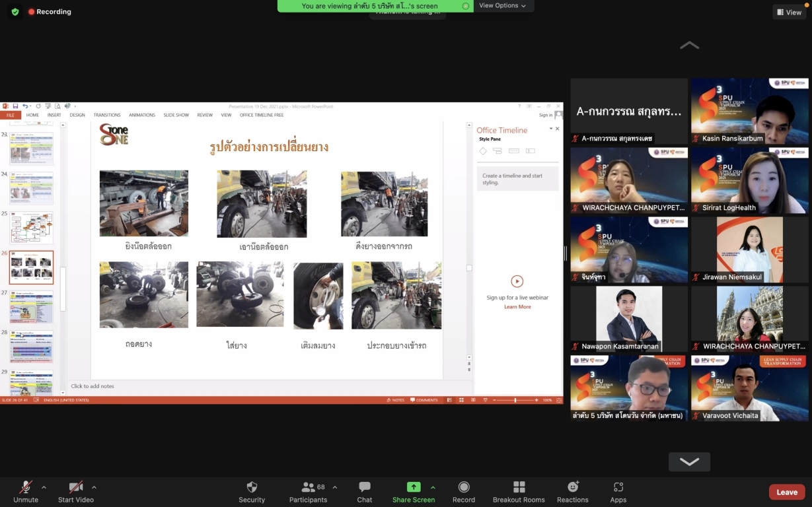Start Video camera icon in Zoom toolbar
This screenshot has width=812, height=507.
76,487
